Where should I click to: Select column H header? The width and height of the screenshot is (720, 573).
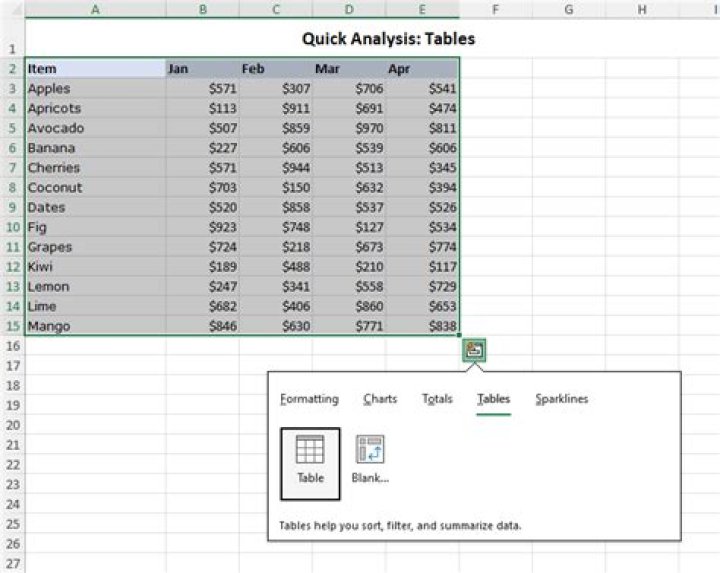pyautogui.click(x=641, y=9)
